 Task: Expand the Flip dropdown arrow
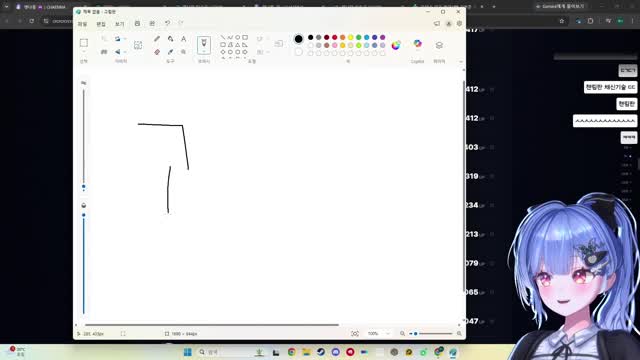[124, 52]
